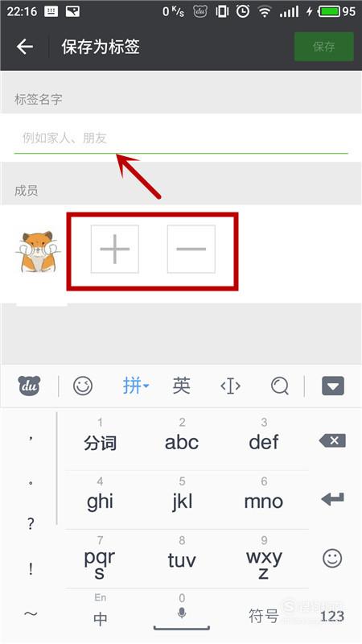This screenshot has height=644, width=362.
Task: Tap the smiley face key
Action: tap(332, 559)
